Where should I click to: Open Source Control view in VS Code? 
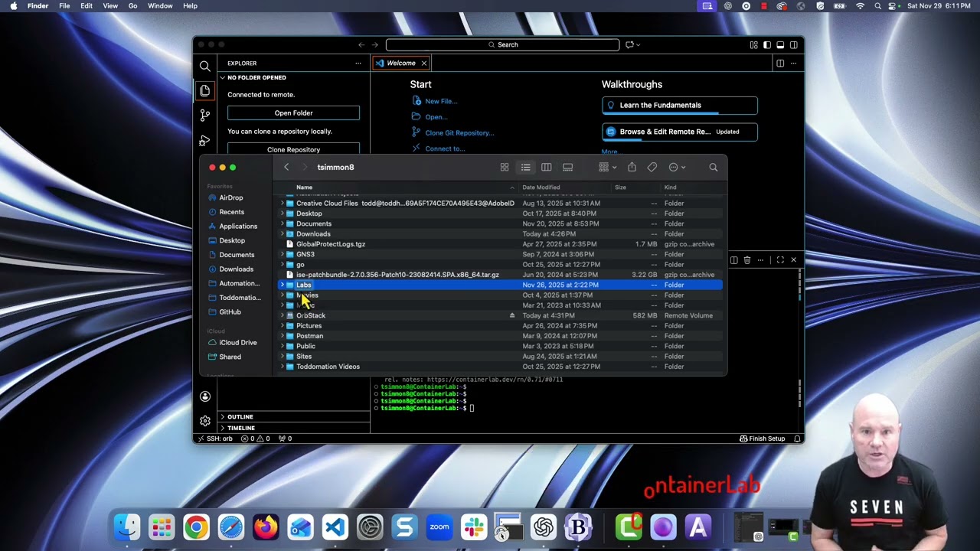click(204, 116)
